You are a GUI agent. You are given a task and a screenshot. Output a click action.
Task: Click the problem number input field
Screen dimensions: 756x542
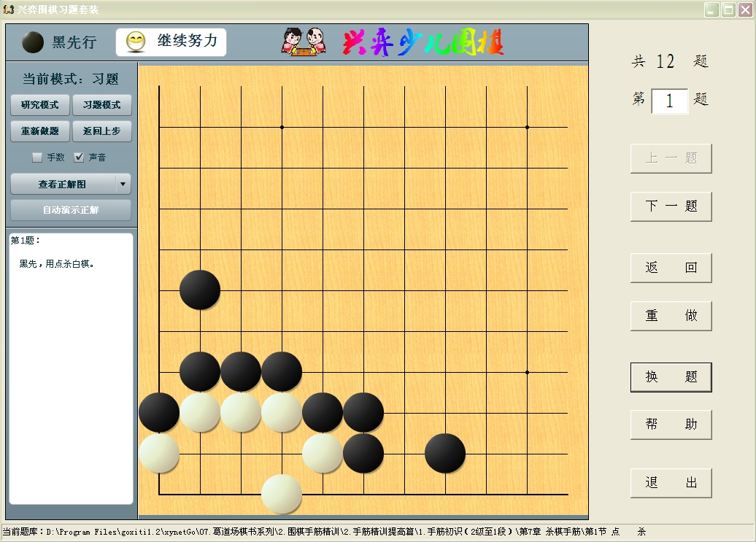pos(670,101)
